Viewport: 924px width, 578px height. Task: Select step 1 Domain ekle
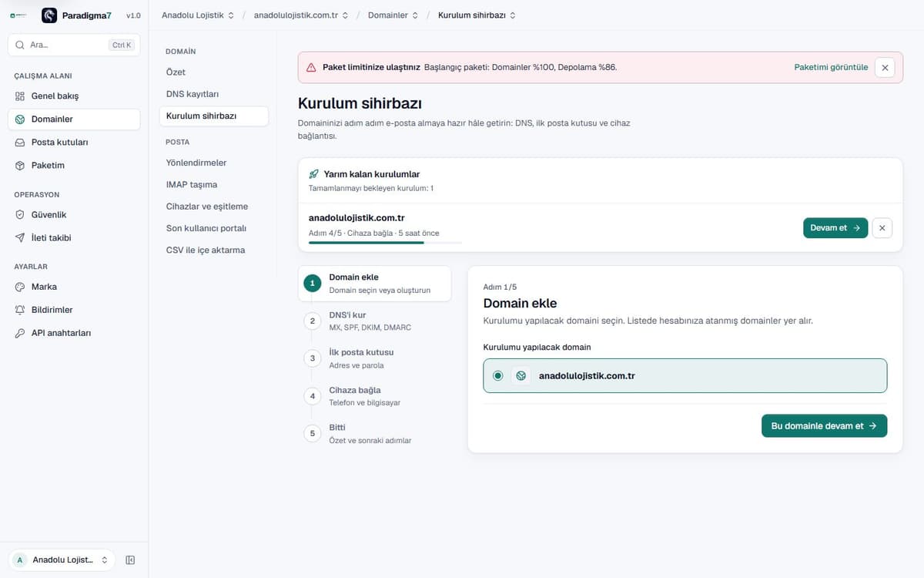pyautogui.click(x=374, y=284)
